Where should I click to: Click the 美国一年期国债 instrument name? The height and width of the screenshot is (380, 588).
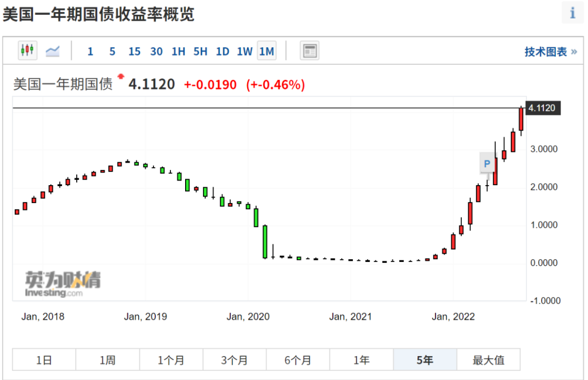pos(63,84)
